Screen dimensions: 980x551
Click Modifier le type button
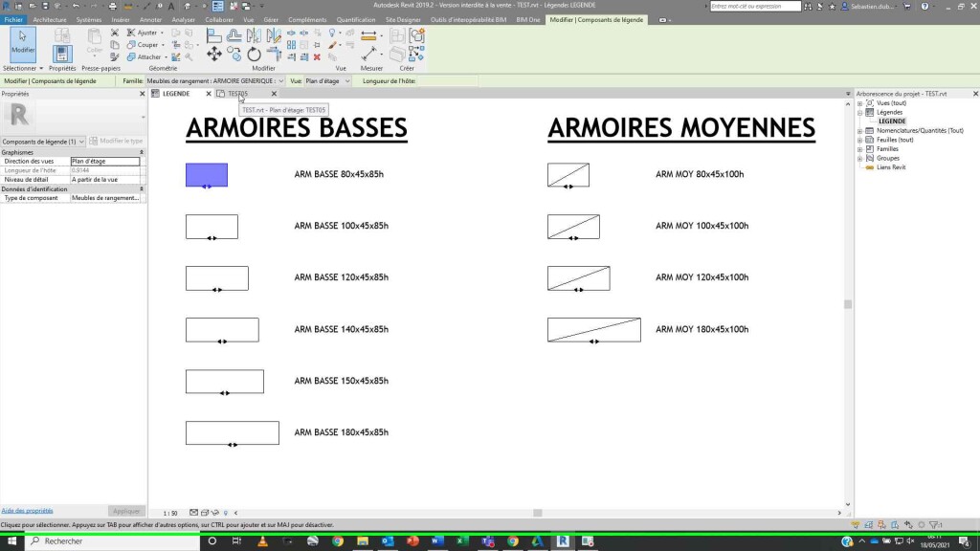coord(116,142)
